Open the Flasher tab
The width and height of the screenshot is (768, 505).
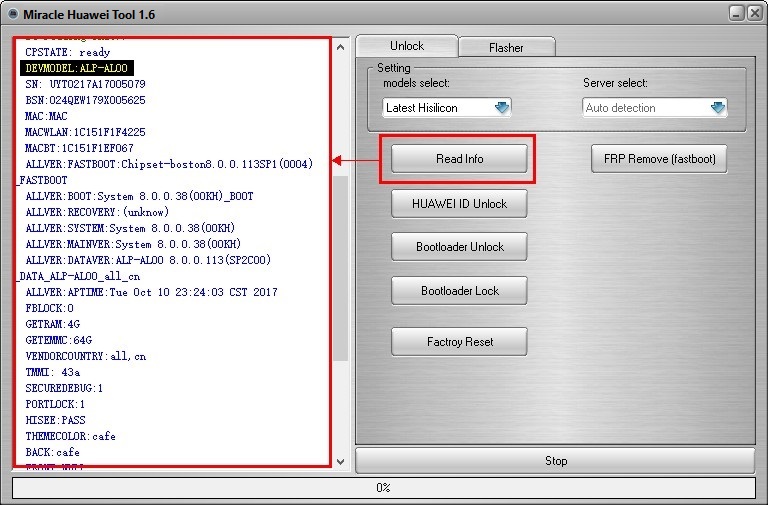(x=506, y=48)
